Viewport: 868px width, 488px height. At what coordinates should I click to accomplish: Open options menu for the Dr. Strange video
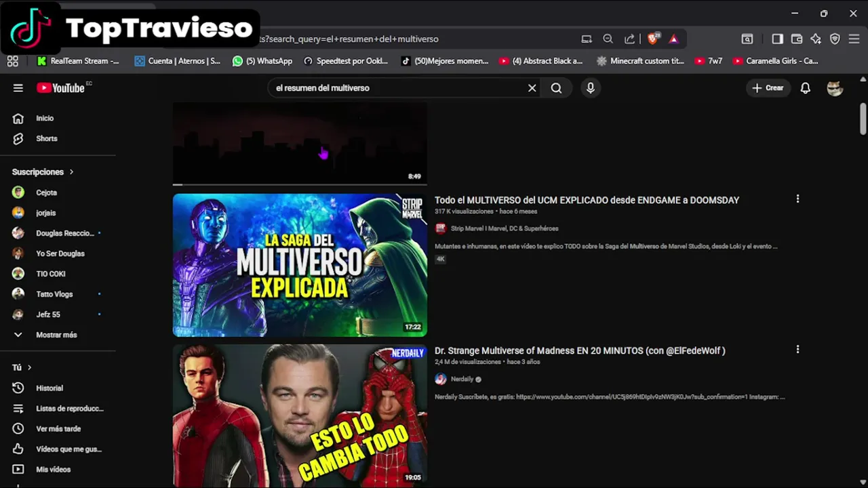pyautogui.click(x=797, y=349)
